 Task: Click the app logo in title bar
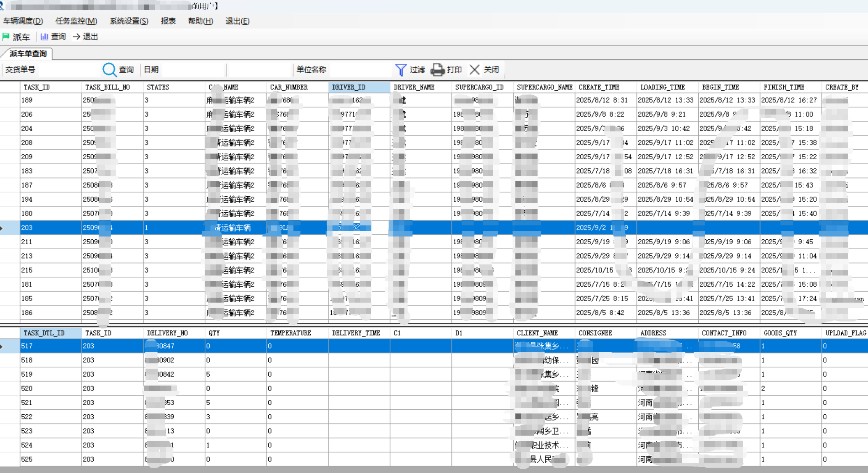2,6
